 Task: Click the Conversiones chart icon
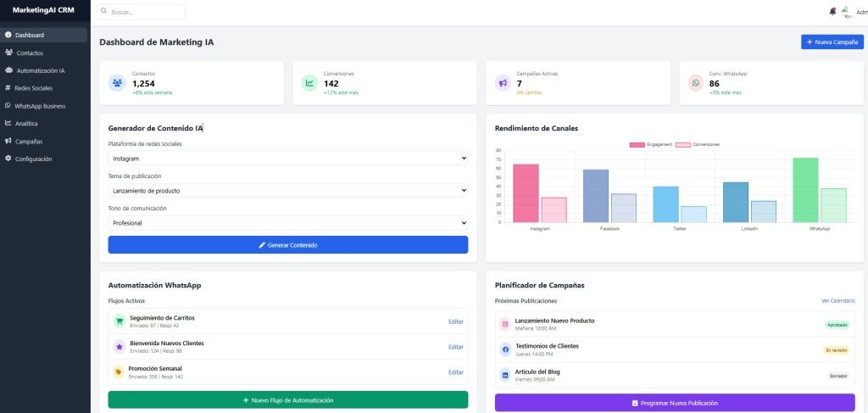(309, 83)
